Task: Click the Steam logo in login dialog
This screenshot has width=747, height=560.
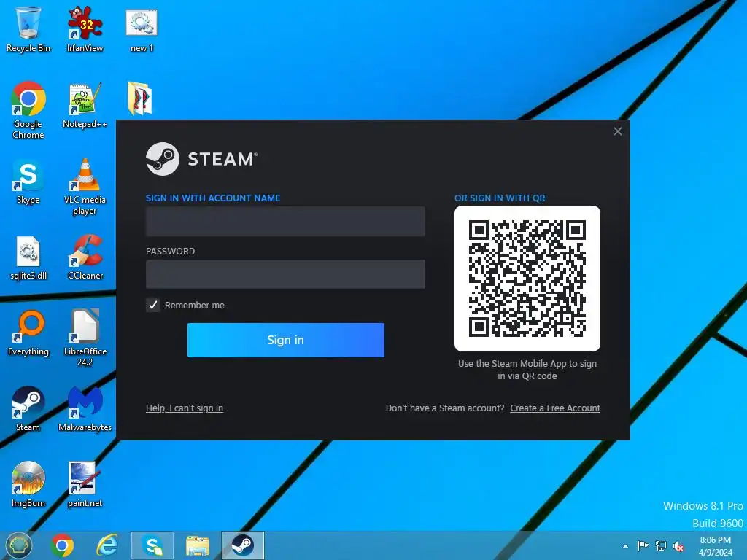Action: point(201,159)
